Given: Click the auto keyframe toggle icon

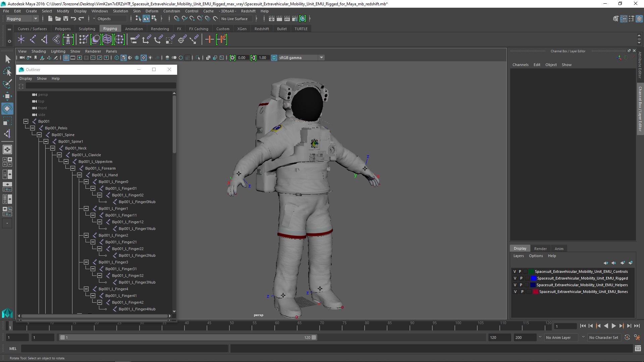Looking at the screenshot, I should (627, 338).
